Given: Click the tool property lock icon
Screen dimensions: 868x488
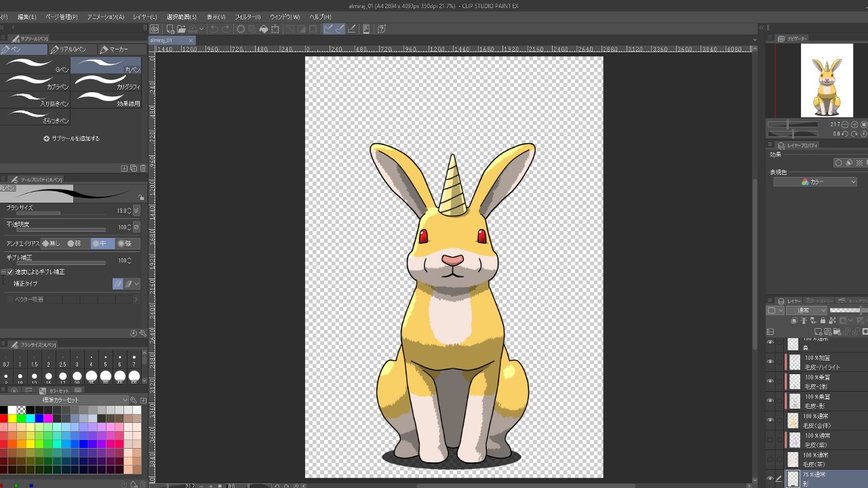Looking at the screenshot, I should (x=141, y=197).
